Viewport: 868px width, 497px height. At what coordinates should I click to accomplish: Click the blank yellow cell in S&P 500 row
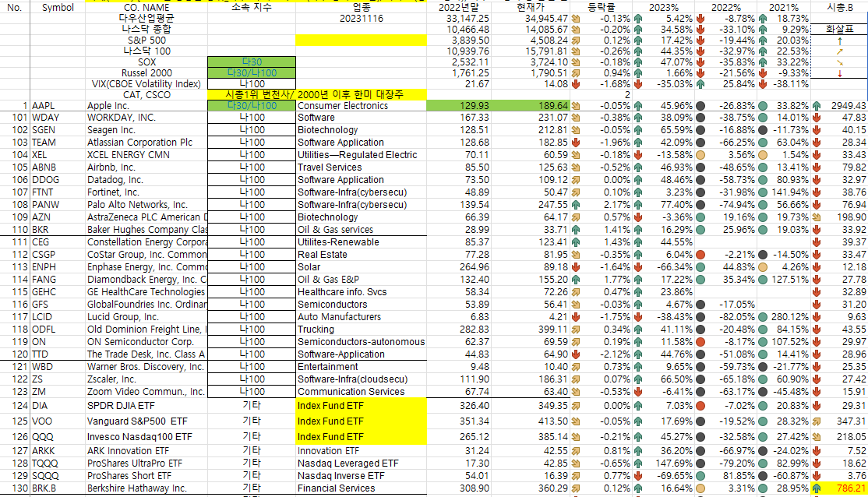point(361,41)
